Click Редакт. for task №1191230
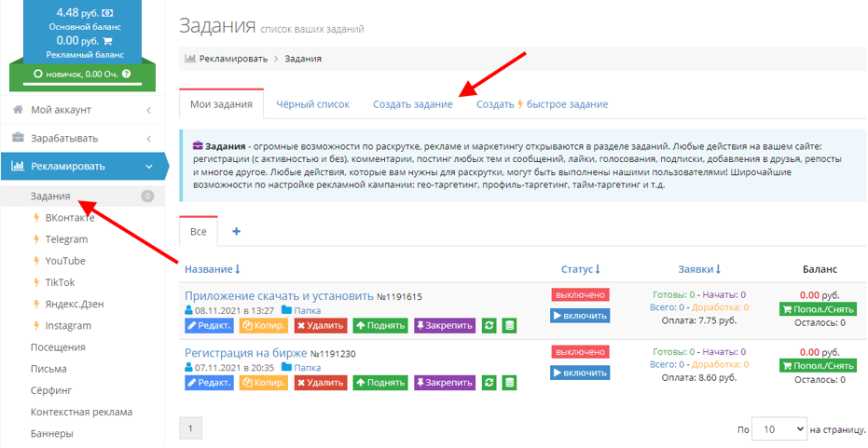This screenshot has width=868, height=448. 209,383
